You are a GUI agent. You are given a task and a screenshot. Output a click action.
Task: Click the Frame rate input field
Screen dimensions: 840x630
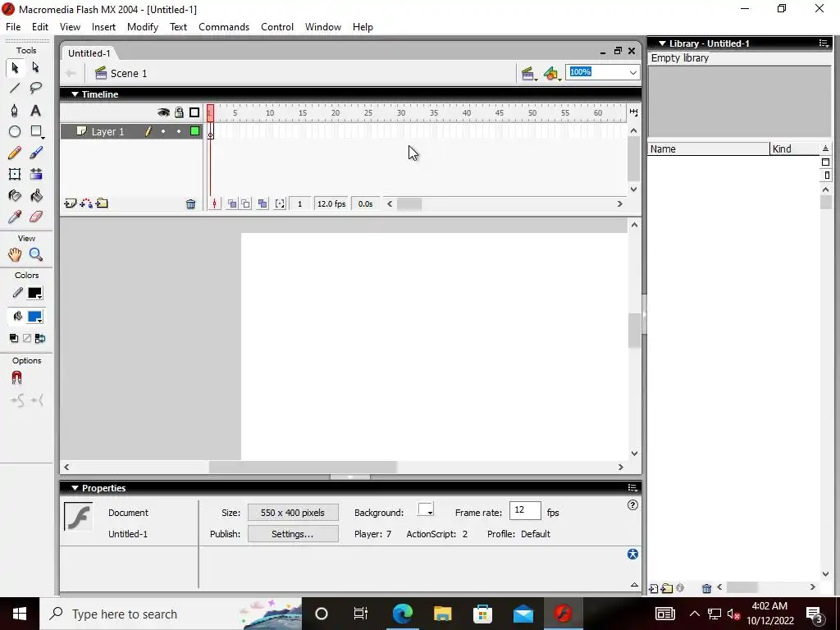click(x=524, y=510)
